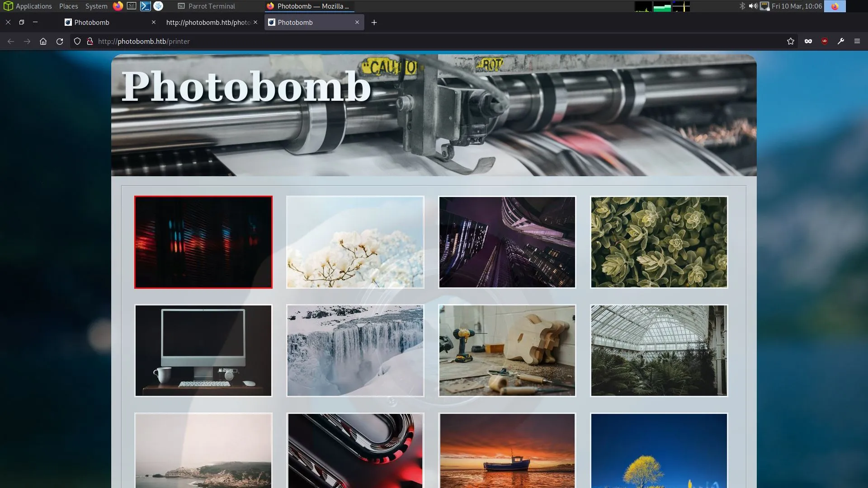Select the iMac desk setup photo

coord(203,351)
